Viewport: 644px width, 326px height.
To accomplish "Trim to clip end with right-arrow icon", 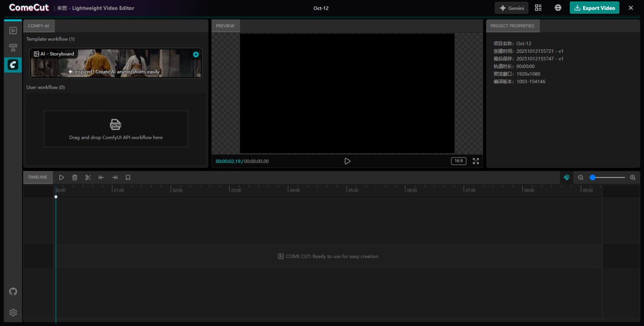I will coord(115,178).
